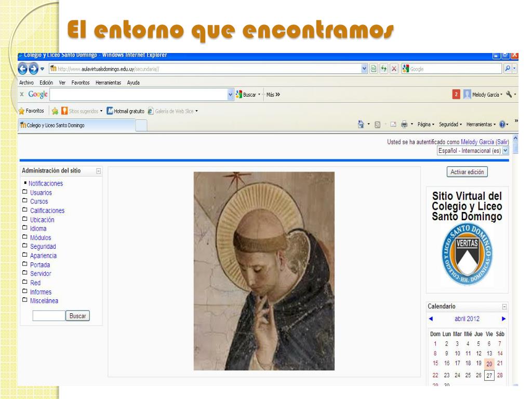
Task: Click the Melody García profile link
Action: 477,142
